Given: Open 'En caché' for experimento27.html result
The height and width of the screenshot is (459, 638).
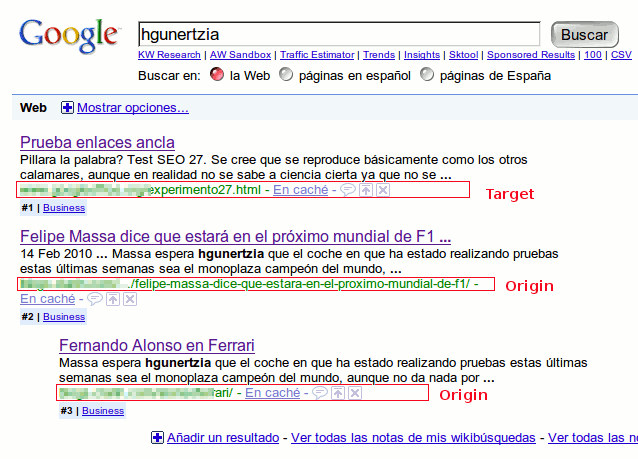Looking at the screenshot, I should tap(301, 190).
